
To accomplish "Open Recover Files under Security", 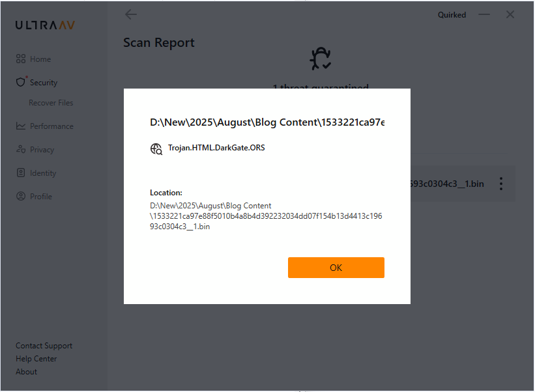I will coord(51,103).
